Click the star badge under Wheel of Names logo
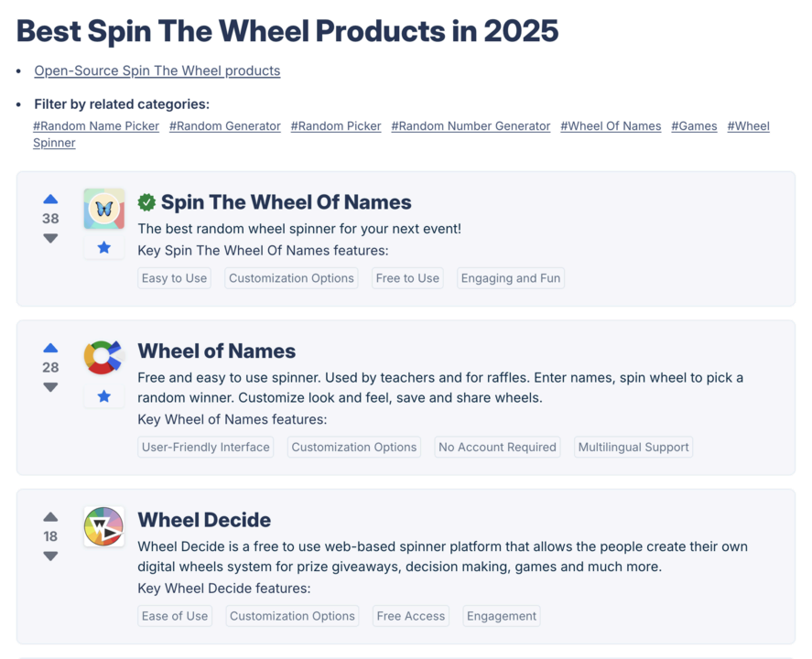 103,396
